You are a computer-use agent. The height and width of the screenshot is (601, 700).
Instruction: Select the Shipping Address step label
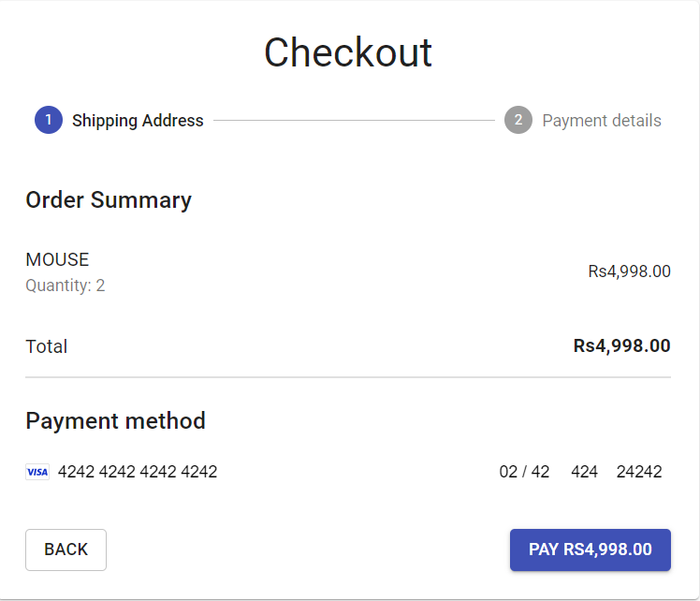tap(138, 121)
